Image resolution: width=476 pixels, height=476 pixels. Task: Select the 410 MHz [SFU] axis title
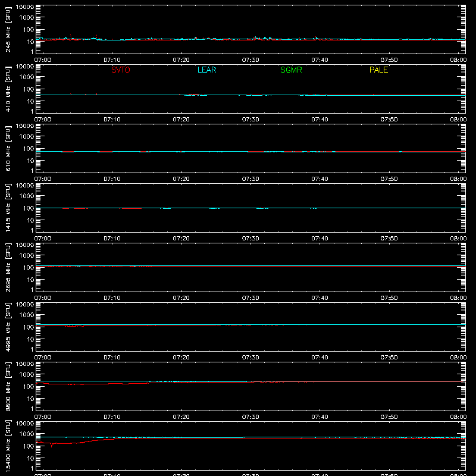coord(8,89)
